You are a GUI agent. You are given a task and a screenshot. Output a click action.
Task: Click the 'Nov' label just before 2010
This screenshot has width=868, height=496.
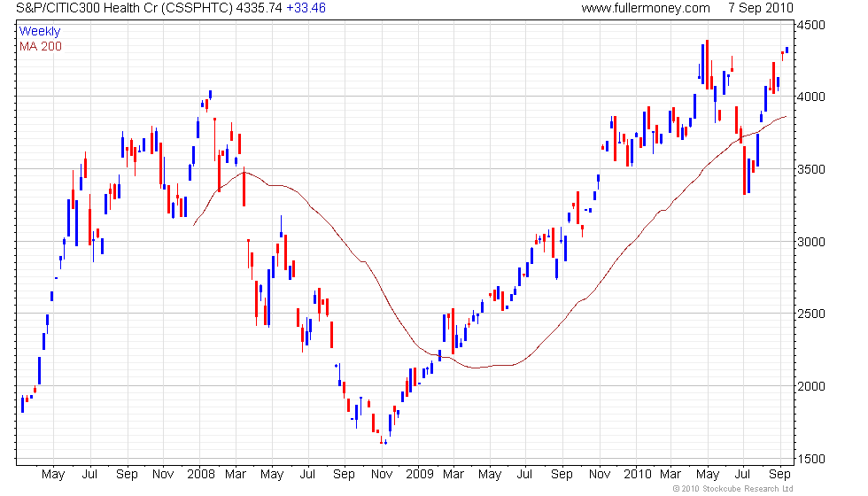pyautogui.click(x=600, y=475)
